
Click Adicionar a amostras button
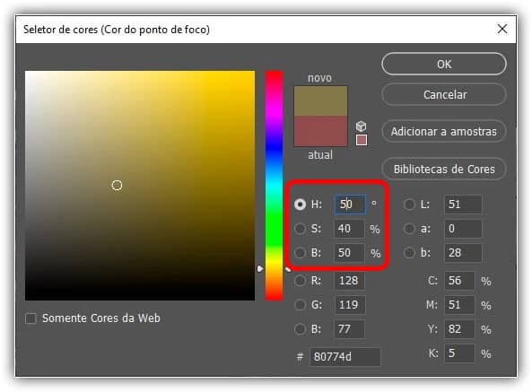[444, 132]
